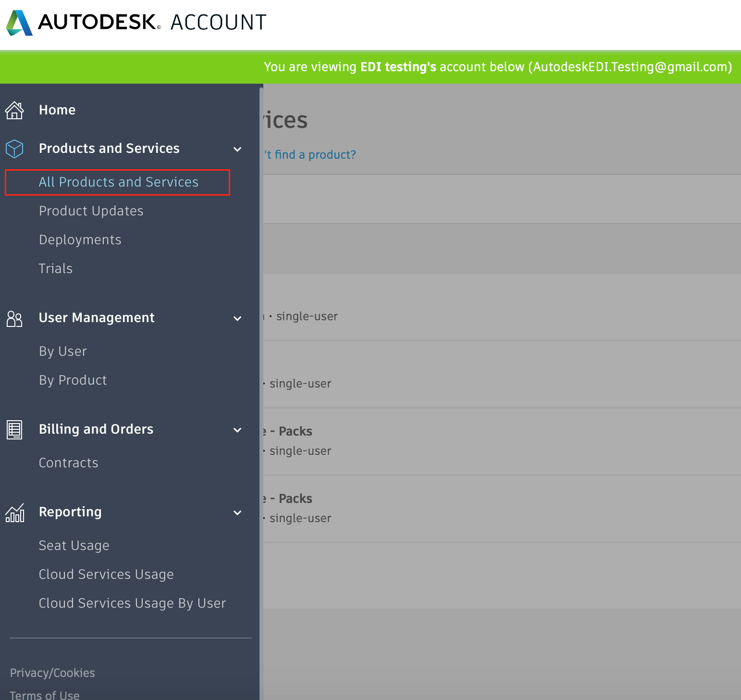The height and width of the screenshot is (700, 741).
Task: Select the Reporting chart icon
Action: point(14,512)
